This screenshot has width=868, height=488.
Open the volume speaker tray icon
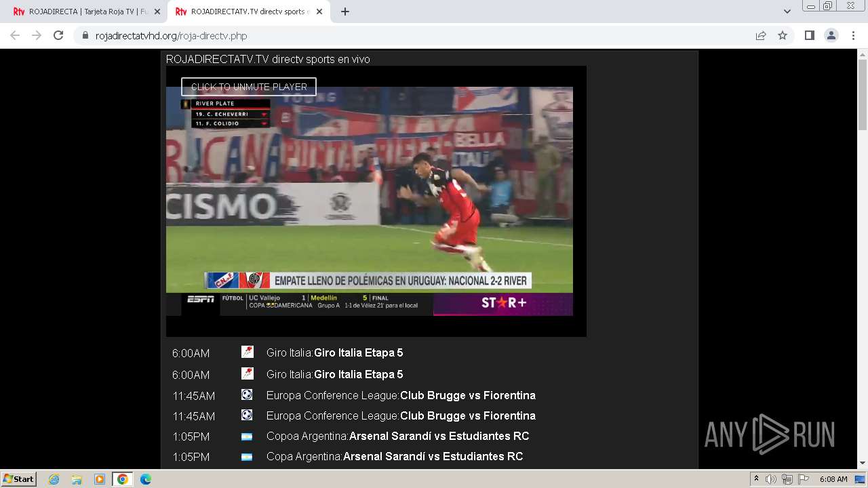coord(771,479)
